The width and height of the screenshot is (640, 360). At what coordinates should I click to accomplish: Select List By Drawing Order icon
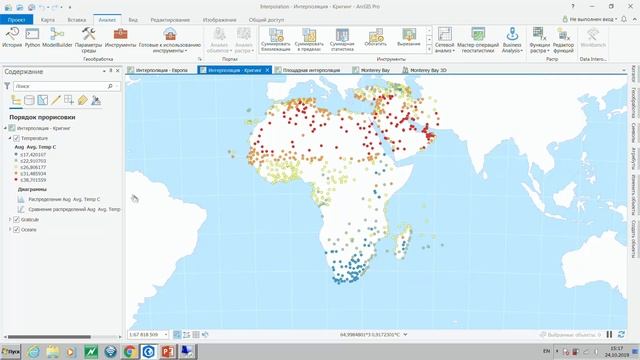(x=16, y=100)
